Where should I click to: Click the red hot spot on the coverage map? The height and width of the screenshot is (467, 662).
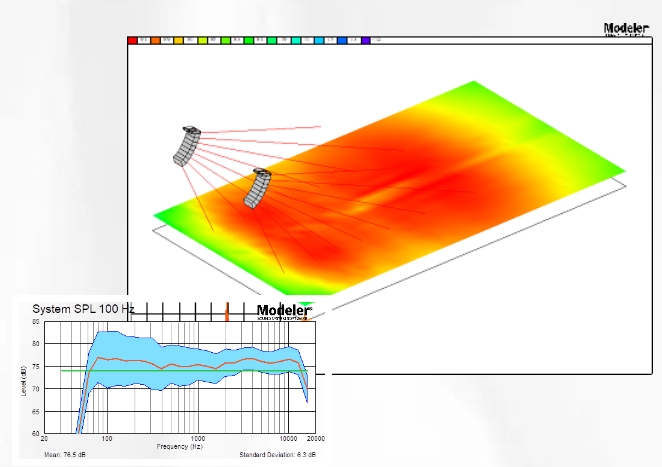[400, 180]
